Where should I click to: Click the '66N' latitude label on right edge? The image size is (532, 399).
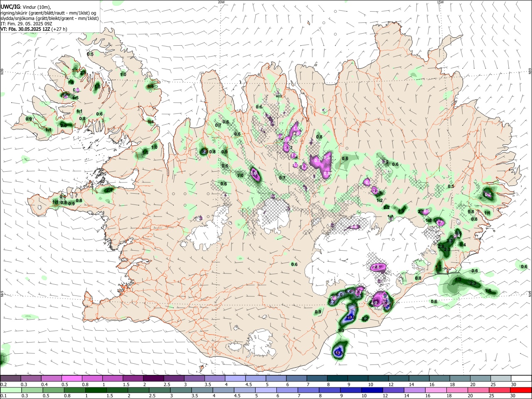click(530, 71)
